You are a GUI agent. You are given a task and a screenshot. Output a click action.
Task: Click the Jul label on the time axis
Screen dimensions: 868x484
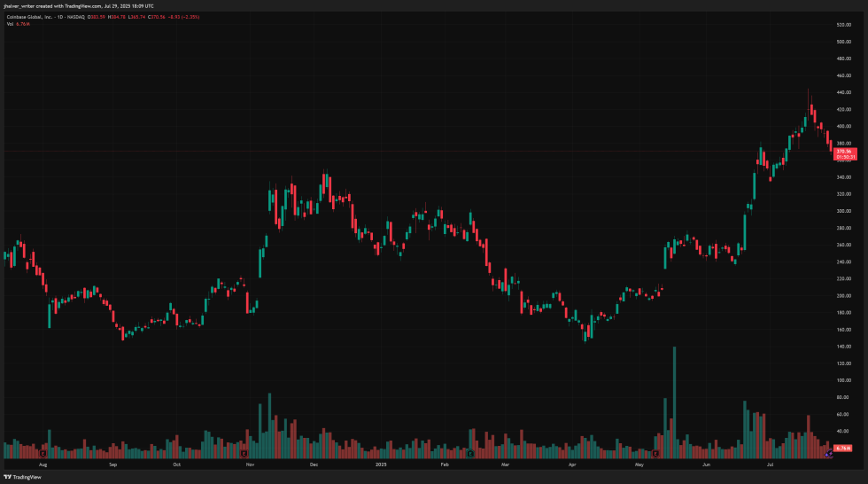770,464
